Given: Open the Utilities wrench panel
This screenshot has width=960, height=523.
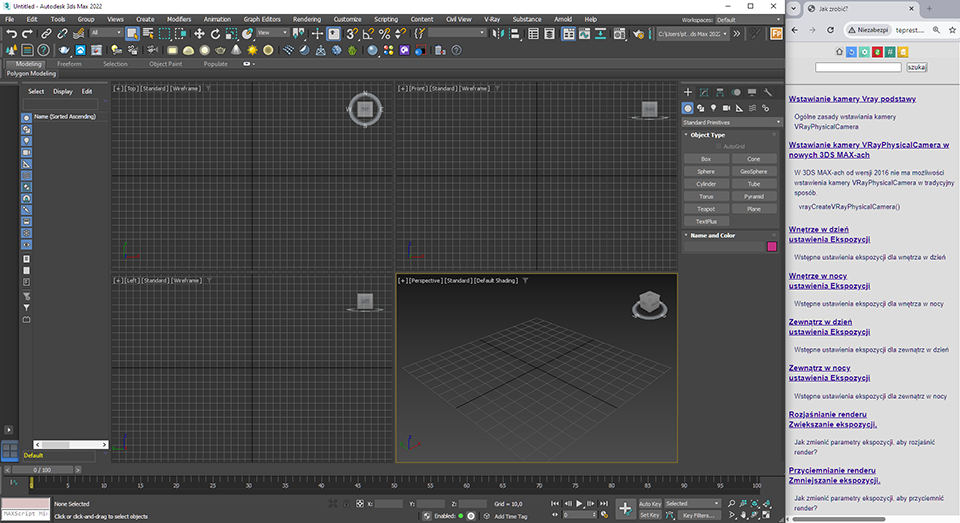Looking at the screenshot, I should pos(768,92).
